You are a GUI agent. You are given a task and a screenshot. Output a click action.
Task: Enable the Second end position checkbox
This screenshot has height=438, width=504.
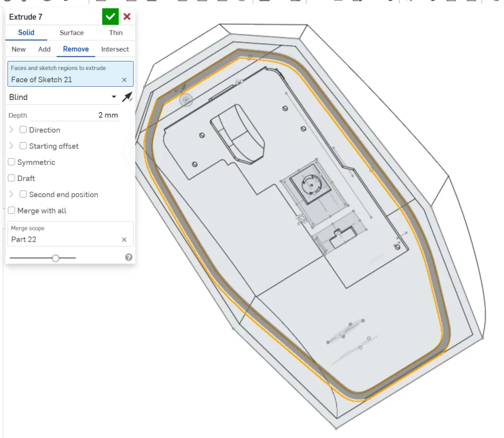click(x=23, y=195)
